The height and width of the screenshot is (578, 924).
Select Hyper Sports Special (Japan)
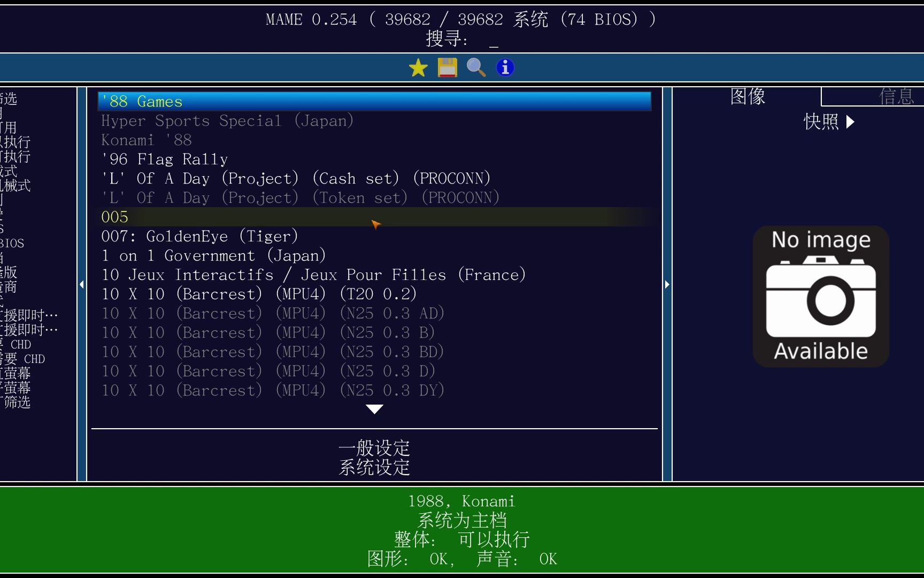374,120
